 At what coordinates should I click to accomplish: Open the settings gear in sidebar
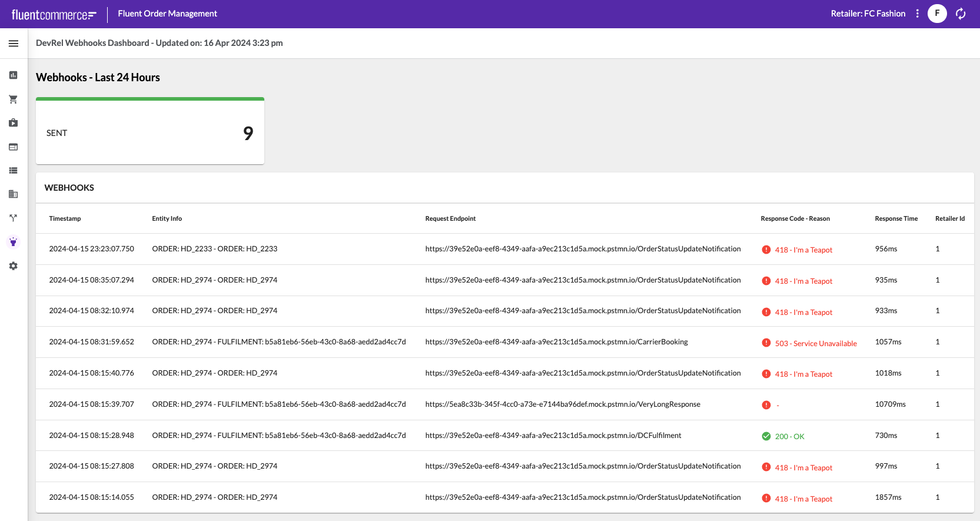click(x=14, y=266)
